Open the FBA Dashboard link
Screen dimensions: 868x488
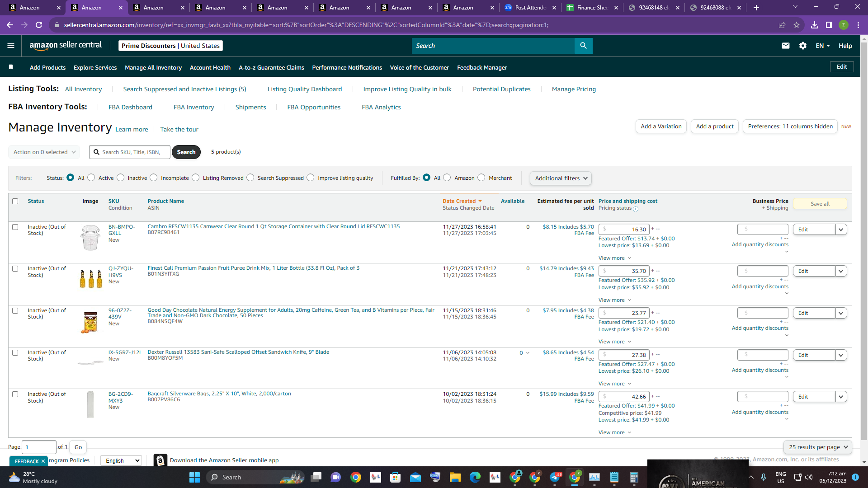point(130,107)
